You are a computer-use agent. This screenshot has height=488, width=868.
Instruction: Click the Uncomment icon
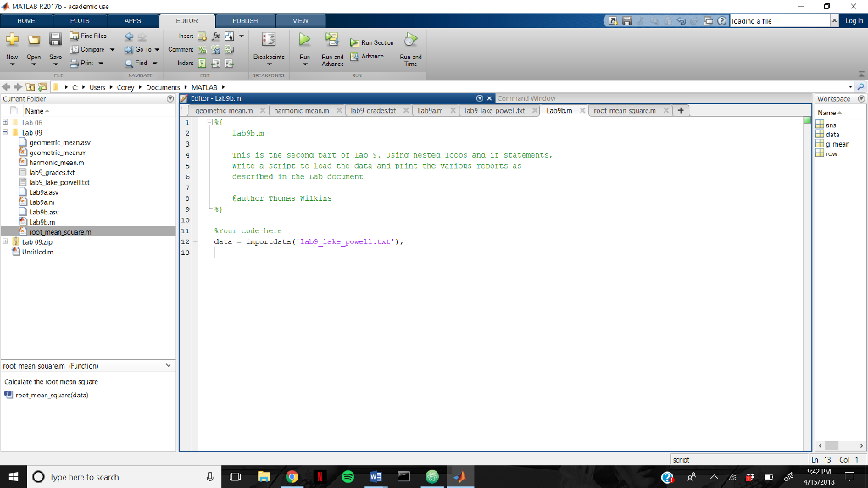click(x=216, y=50)
